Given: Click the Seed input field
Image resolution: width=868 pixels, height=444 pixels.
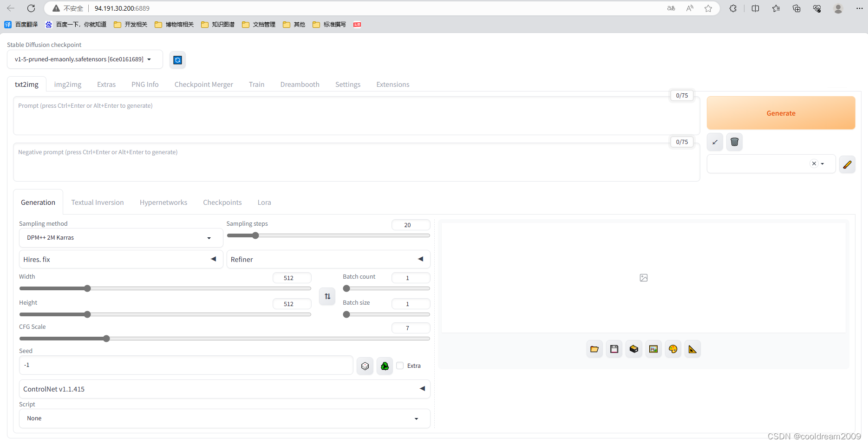Looking at the screenshot, I should (186, 365).
